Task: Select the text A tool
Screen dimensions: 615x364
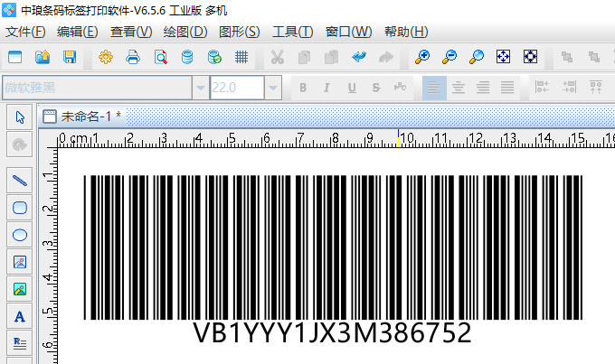Action: click(20, 316)
